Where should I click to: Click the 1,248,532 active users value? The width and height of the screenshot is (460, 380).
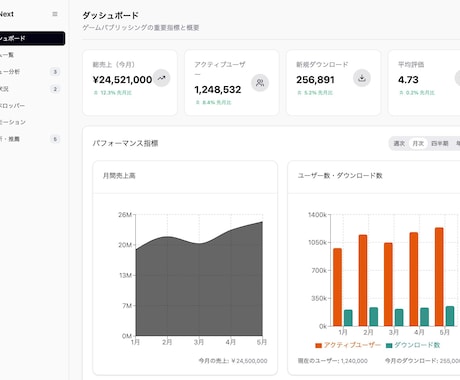[x=218, y=90]
